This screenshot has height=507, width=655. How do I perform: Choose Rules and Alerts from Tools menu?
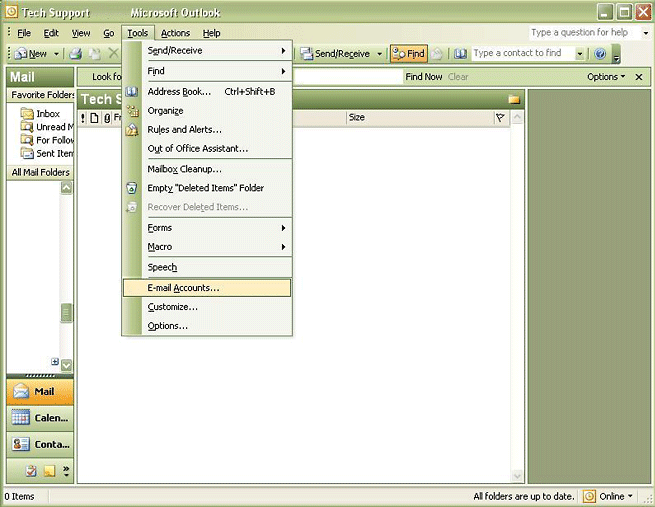(x=184, y=130)
